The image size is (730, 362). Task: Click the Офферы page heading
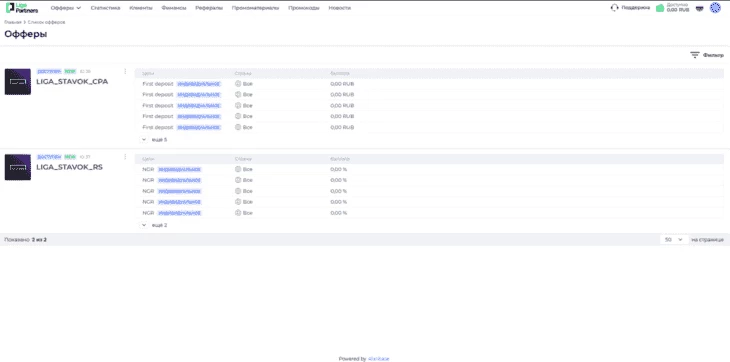click(26, 34)
